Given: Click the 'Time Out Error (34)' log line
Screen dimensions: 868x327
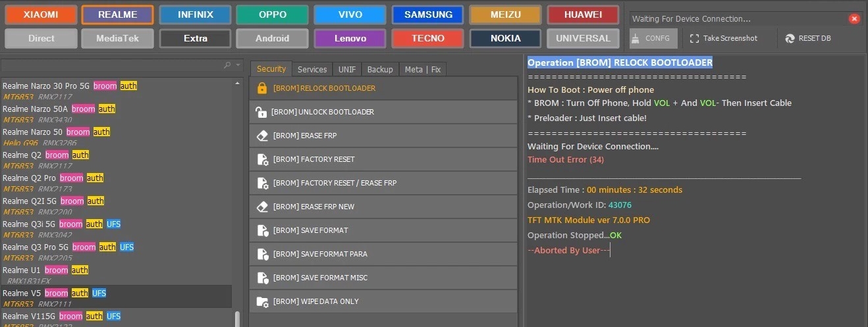Looking at the screenshot, I should (566, 160).
